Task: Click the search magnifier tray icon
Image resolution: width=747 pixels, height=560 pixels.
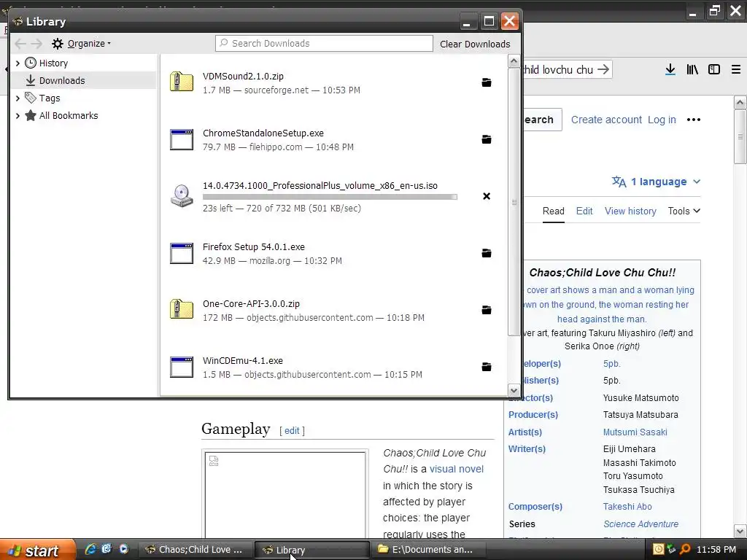Action: tap(684, 549)
